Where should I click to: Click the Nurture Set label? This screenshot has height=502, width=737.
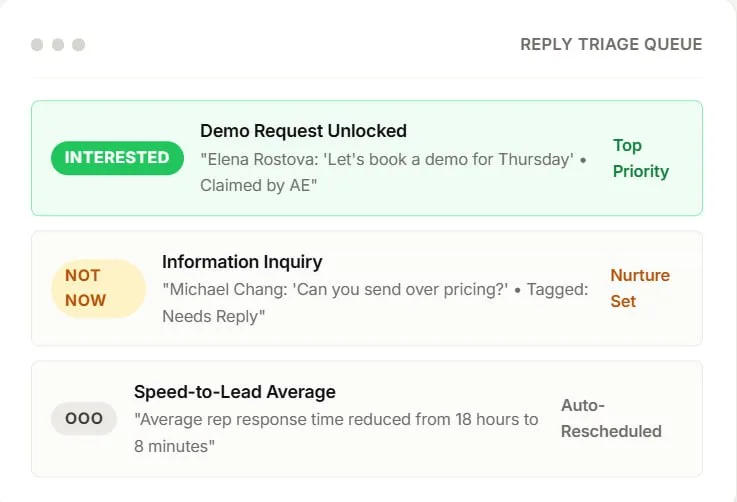tap(640, 288)
